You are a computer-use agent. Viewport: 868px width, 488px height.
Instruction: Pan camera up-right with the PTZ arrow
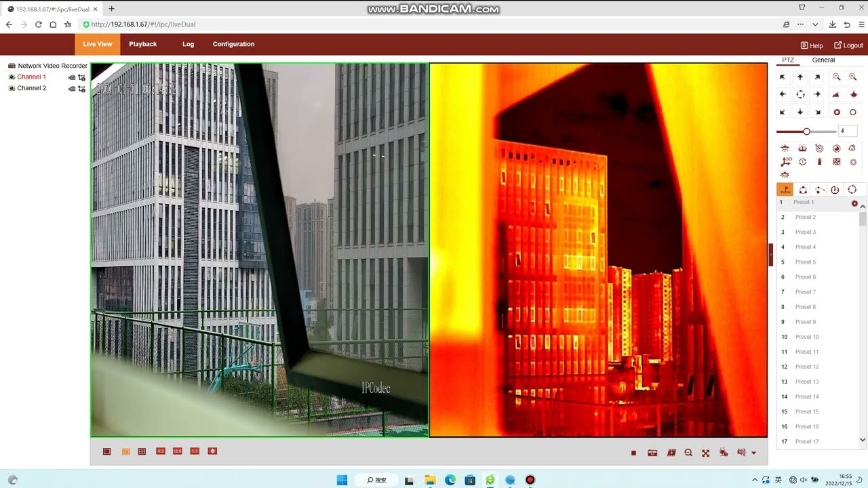(817, 77)
